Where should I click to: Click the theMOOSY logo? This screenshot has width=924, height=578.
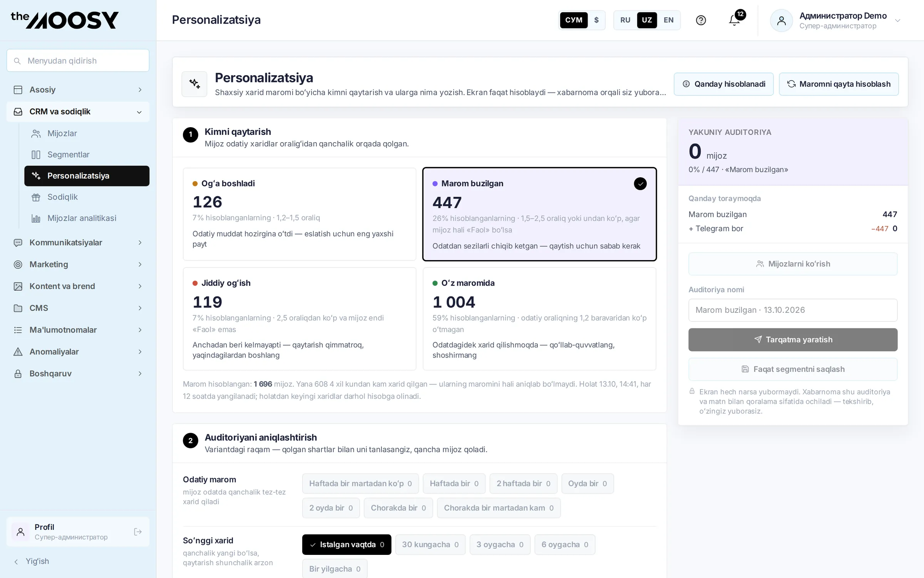point(65,20)
